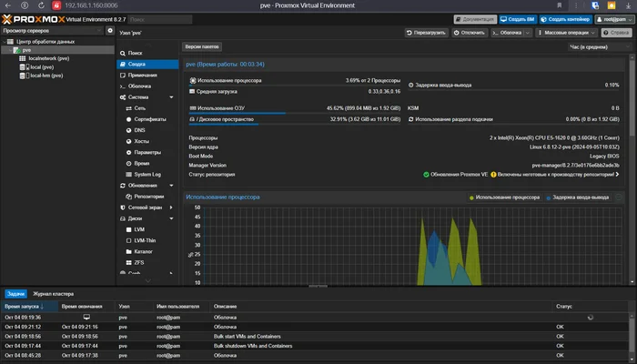
Task: Open the root@pam user menu
Action: [614, 18]
